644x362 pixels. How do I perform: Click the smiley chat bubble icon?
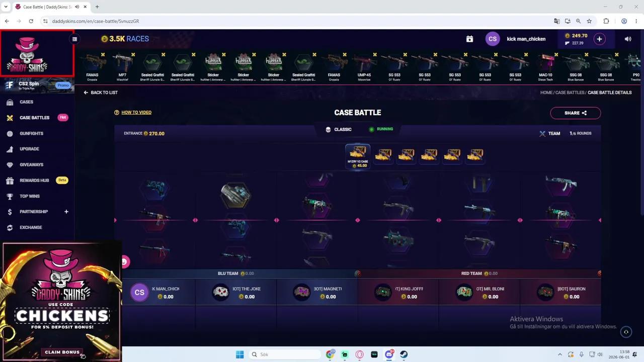pos(124,261)
